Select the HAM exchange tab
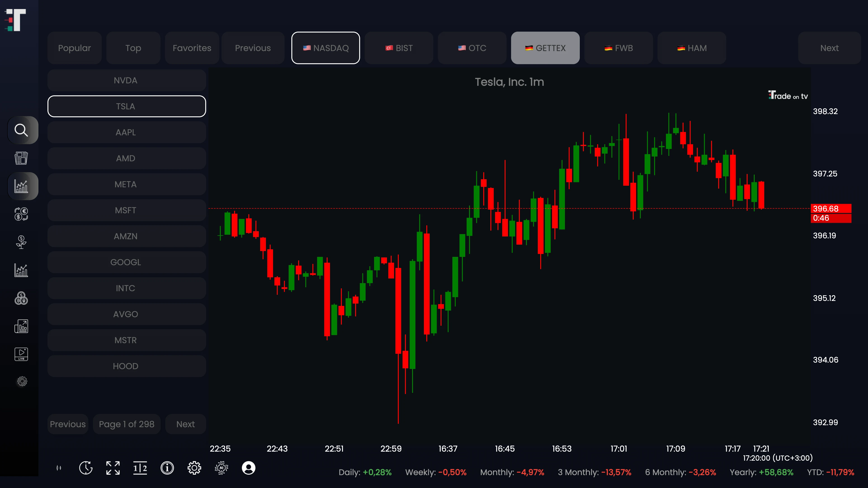This screenshot has height=488, width=868. (692, 48)
